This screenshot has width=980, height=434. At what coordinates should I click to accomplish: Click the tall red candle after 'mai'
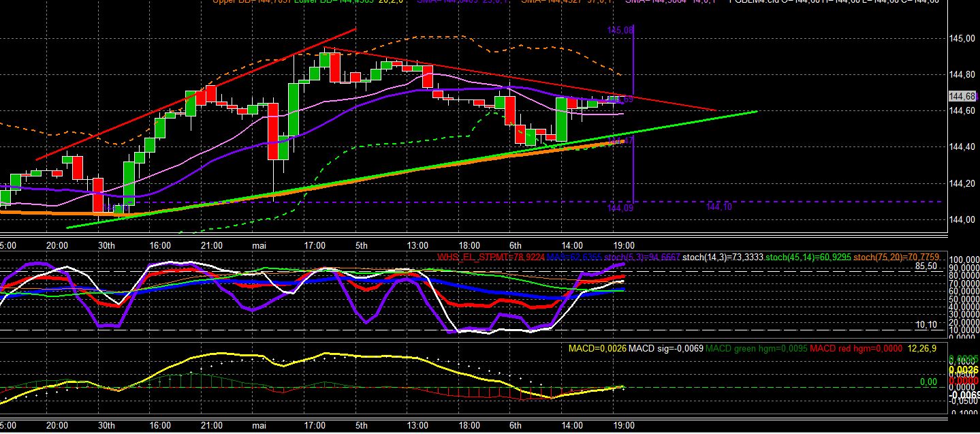point(272,131)
